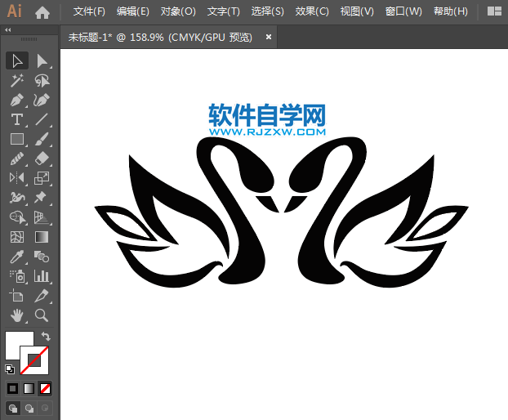Image resolution: width=508 pixels, height=420 pixels.
Task: Activate the Perspective Grid tool
Action: pyautogui.click(x=42, y=217)
